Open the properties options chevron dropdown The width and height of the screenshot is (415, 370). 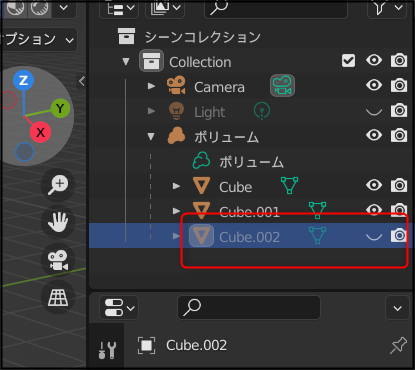(397, 308)
